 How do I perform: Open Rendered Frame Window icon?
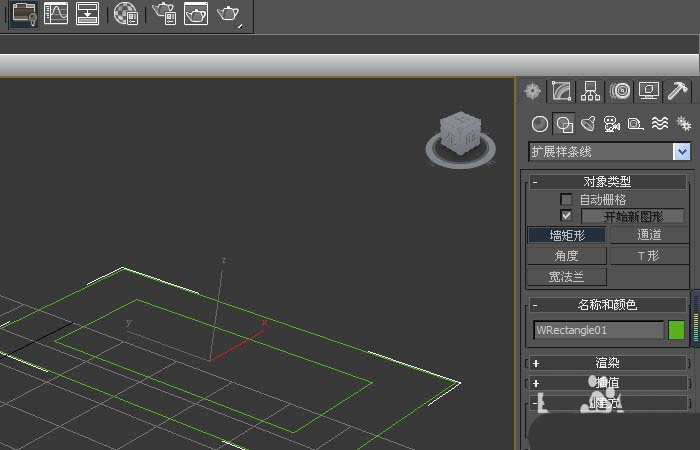click(196, 13)
